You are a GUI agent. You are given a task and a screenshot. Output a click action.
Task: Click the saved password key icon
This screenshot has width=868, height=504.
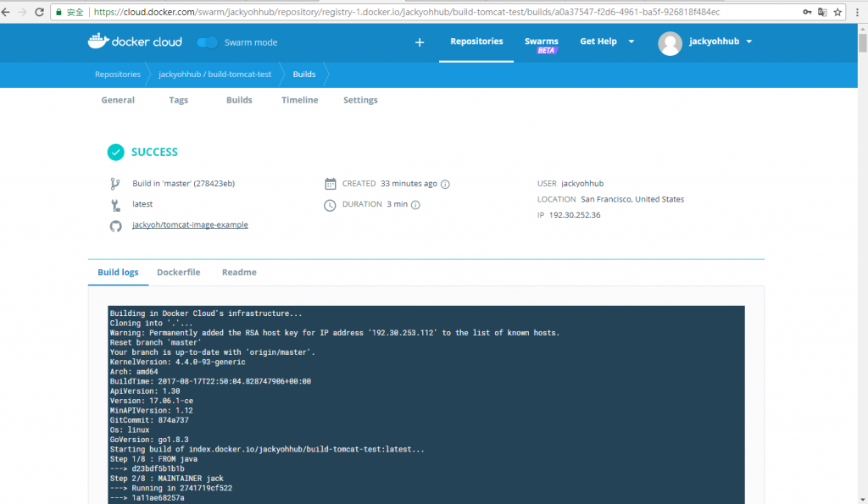[807, 12]
